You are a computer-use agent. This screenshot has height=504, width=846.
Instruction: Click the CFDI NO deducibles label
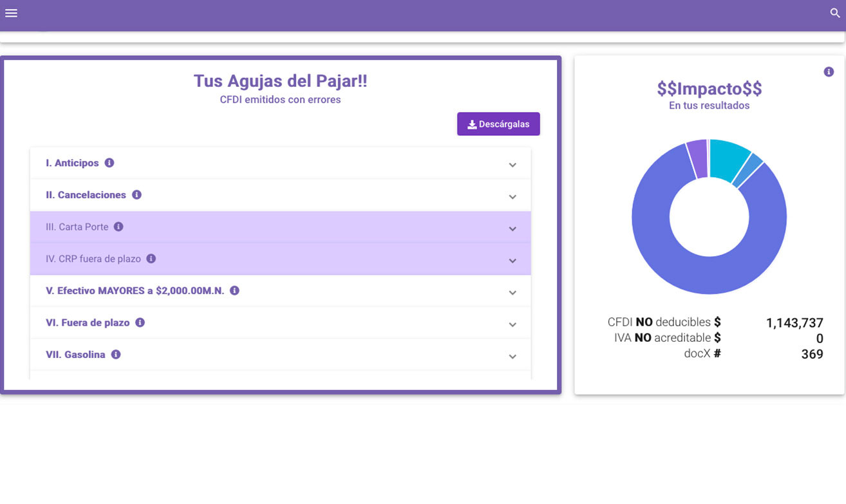coord(664,322)
